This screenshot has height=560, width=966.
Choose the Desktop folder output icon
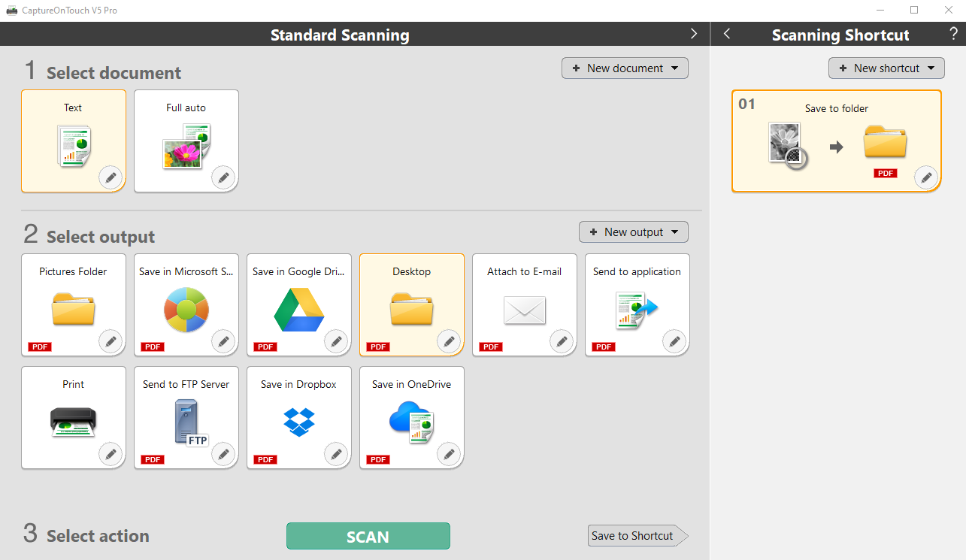pyautogui.click(x=412, y=309)
